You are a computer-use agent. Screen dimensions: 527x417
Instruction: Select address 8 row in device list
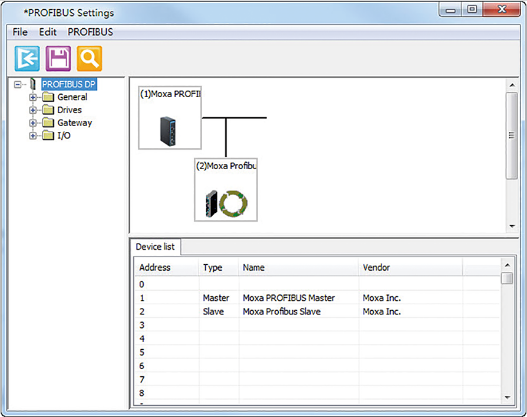coord(317,393)
